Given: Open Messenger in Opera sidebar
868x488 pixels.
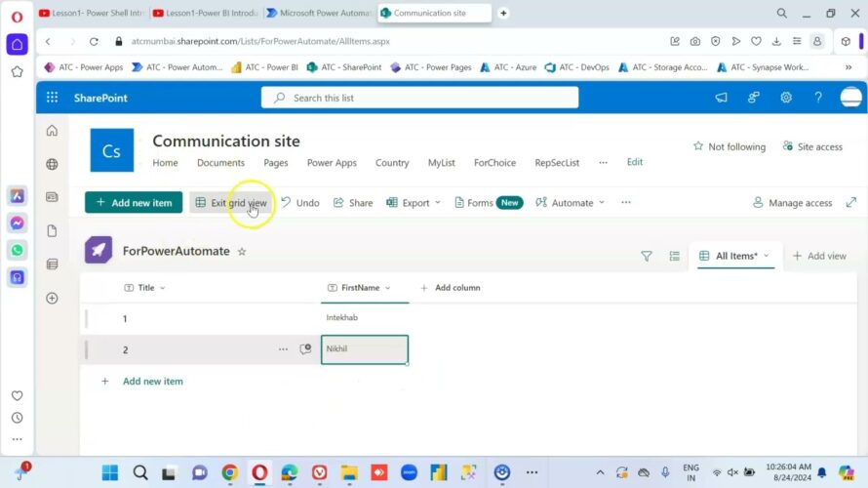Looking at the screenshot, I should pyautogui.click(x=18, y=223).
